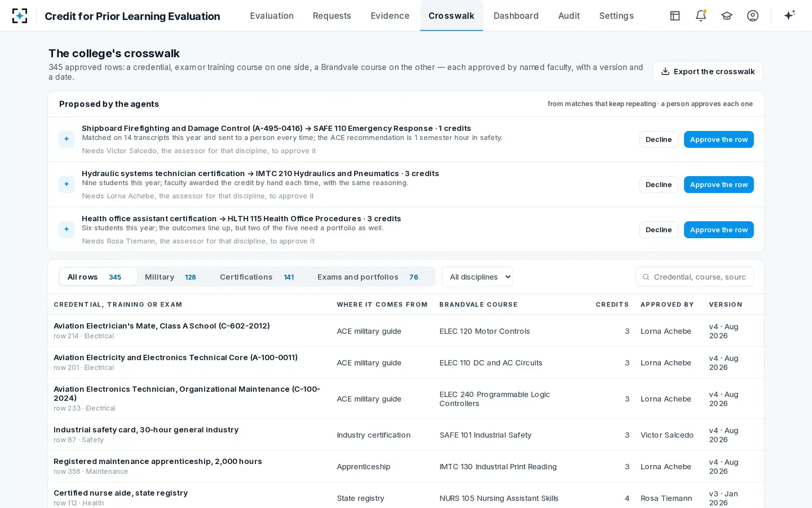
Task: Open the Settings tab
Action: (x=616, y=16)
